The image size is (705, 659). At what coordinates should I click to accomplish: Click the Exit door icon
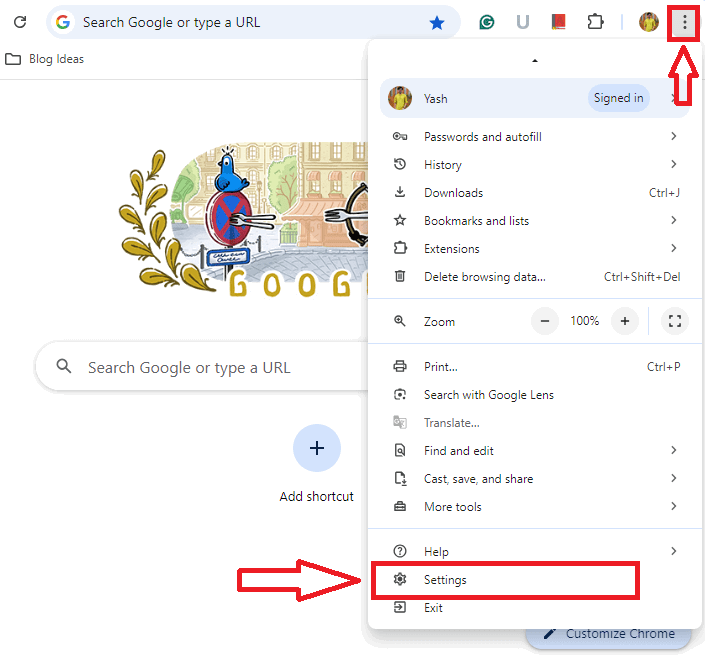click(400, 607)
